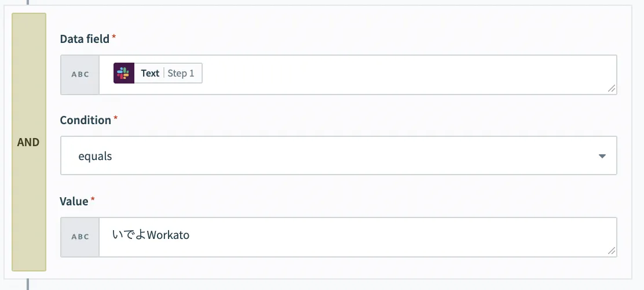Focus the empty area of Data field input
The height and width of the screenshot is (290, 644).
click(405, 75)
